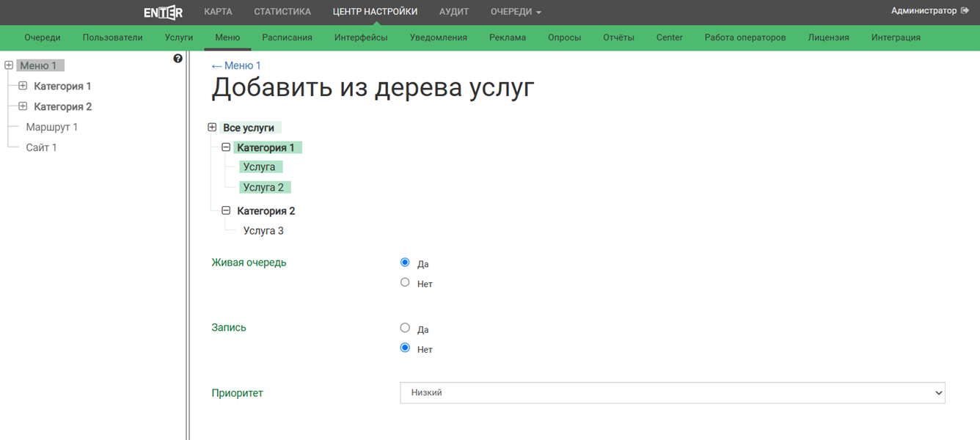The height and width of the screenshot is (440, 980).
Task: Select Маршрут 1 in the sidebar
Action: 51,127
